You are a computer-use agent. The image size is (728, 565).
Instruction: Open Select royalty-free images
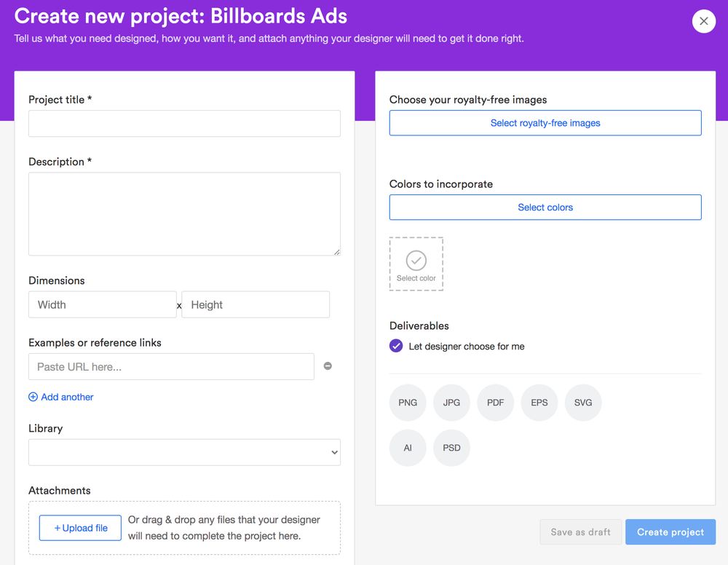pos(545,123)
